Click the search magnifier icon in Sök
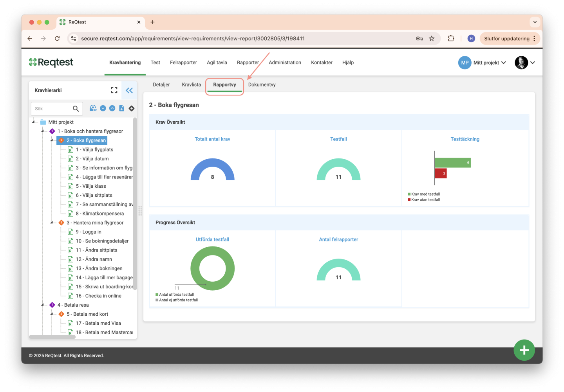 [76, 109]
